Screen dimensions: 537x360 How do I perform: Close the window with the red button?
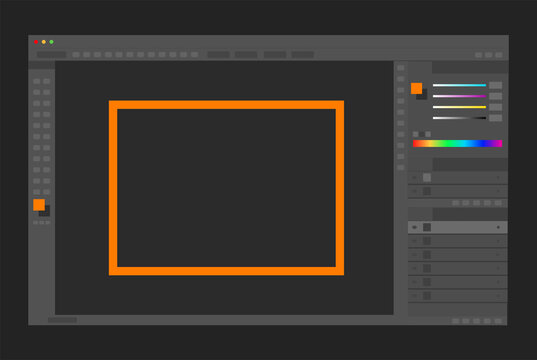coord(36,42)
